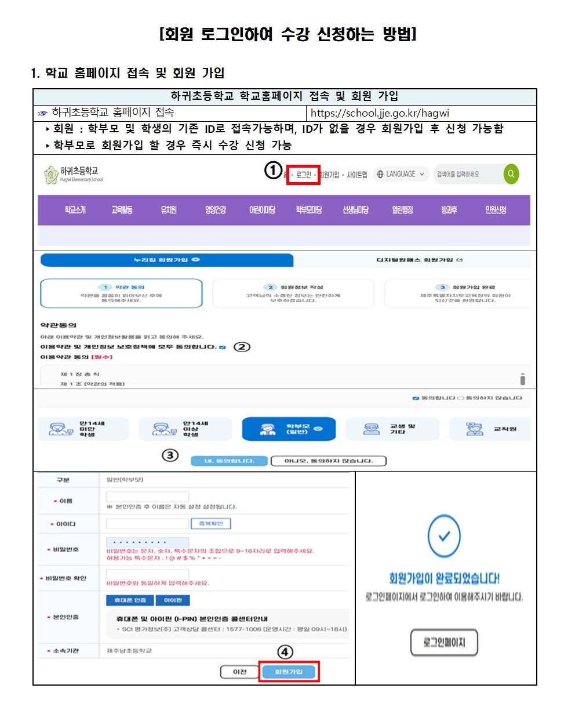Check the 동의하지 않습니다 checkbox
575x728 pixels.
461,398
